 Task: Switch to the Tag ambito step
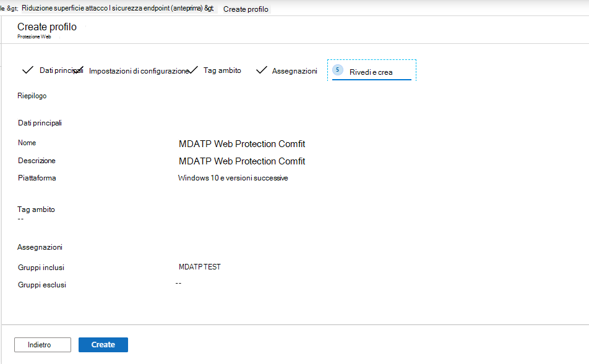(x=222, y=70)
